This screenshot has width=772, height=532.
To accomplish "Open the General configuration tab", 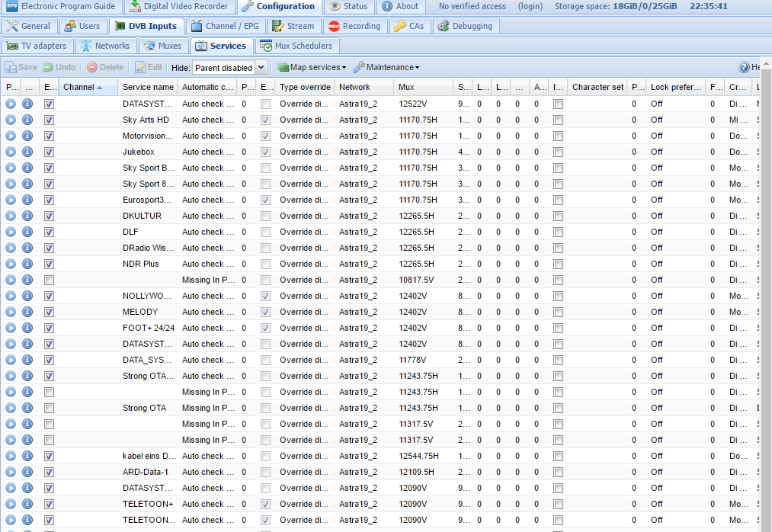I will point(28,26).
